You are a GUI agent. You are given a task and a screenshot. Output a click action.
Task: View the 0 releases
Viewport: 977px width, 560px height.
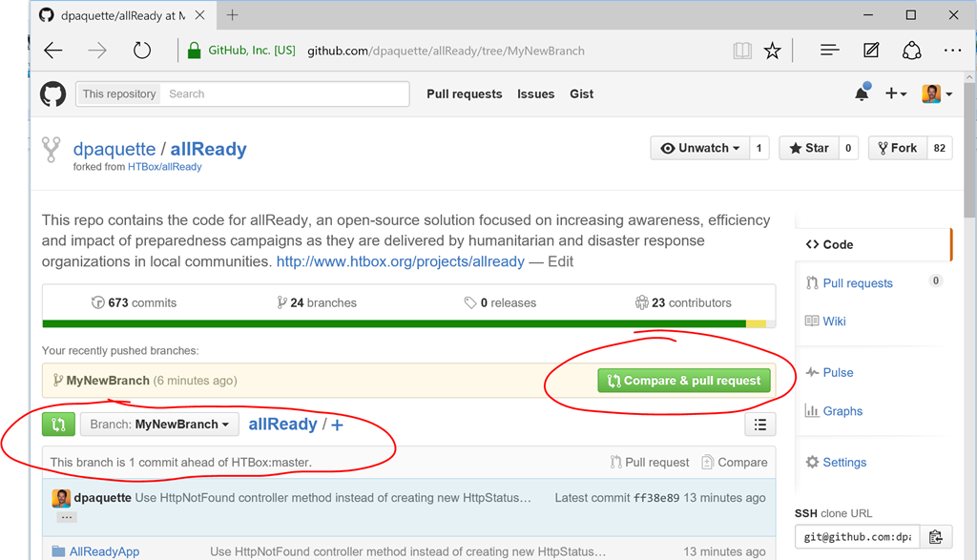click(500, 302)
